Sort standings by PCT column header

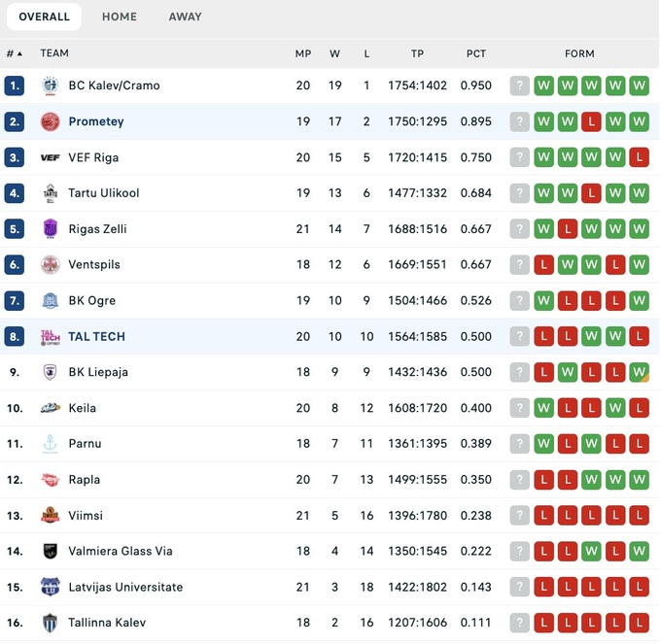tap(475, 53)
